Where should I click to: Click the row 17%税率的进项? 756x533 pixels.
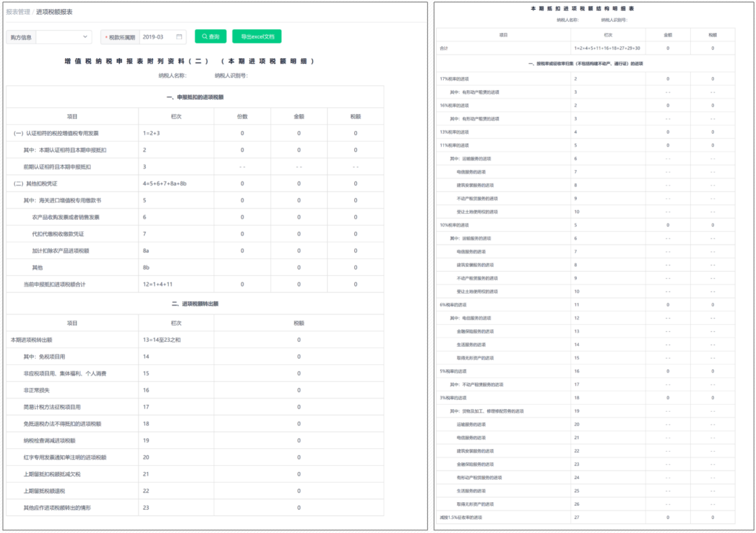pos(586,78)
